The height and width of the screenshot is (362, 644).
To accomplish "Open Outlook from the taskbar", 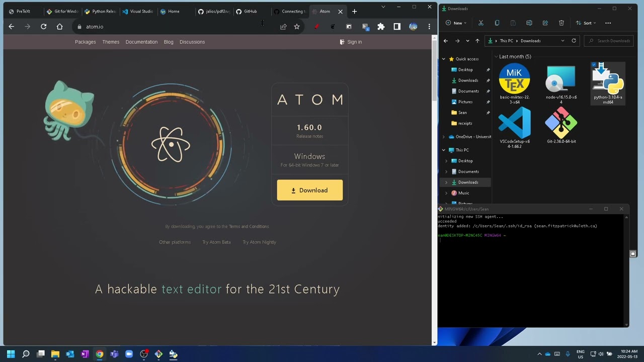I will [70, 354].
